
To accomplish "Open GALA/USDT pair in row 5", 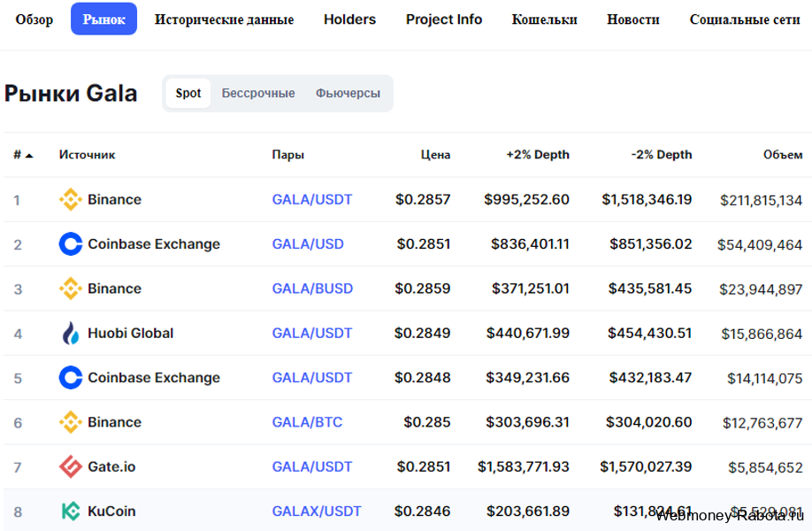I will 312,378.
